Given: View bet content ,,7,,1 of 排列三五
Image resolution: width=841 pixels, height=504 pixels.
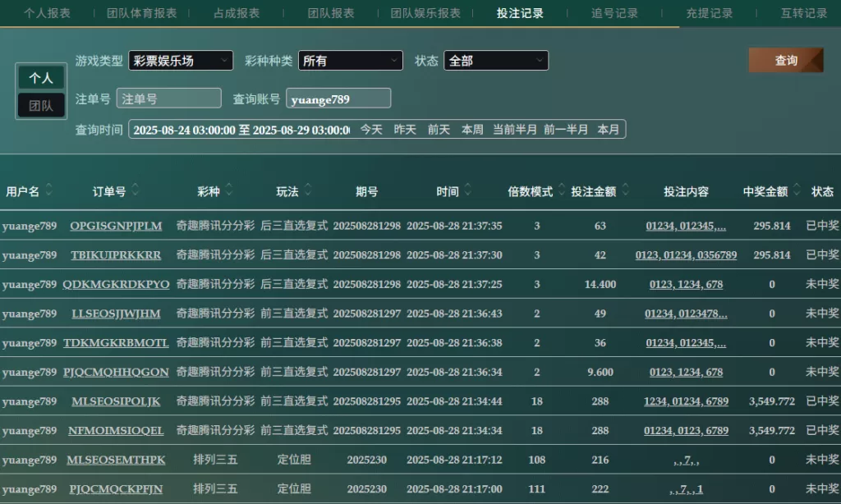Looking at the screenshot, I should pos(686,489).
